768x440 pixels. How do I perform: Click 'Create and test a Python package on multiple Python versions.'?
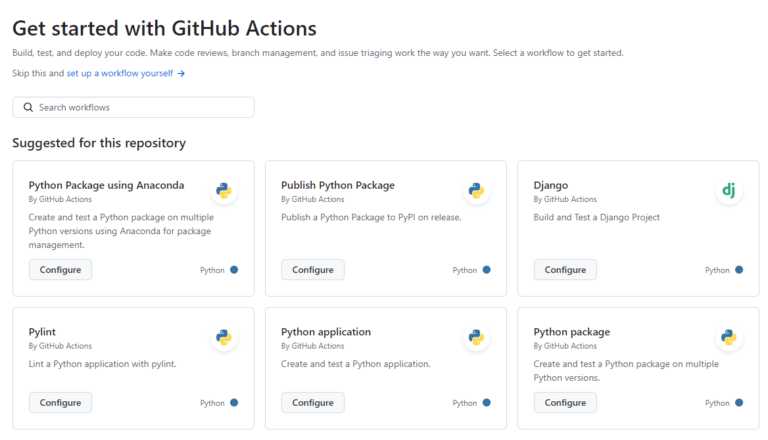pos(626,371)
